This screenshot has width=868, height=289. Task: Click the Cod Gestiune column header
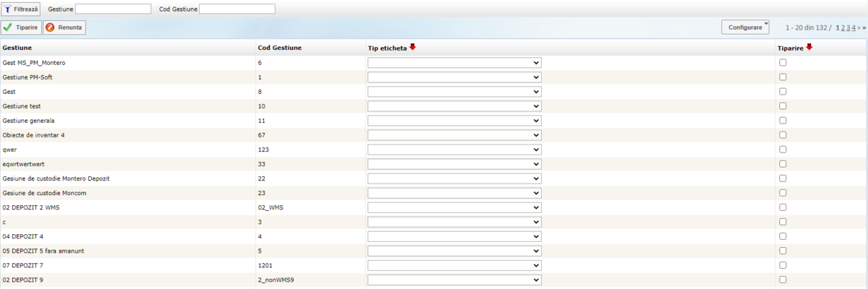point(279,48)
